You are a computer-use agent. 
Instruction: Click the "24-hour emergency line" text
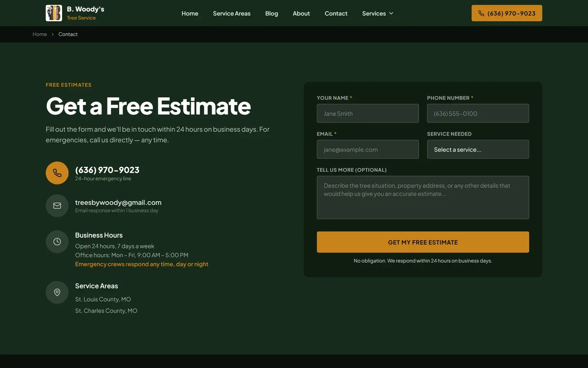click(103, 179)
